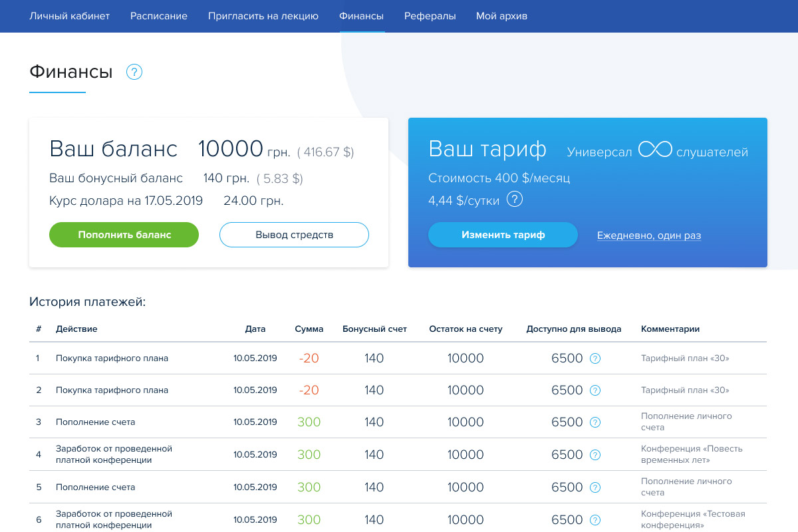Go to the Рефералы tab

tap(430, 16)
